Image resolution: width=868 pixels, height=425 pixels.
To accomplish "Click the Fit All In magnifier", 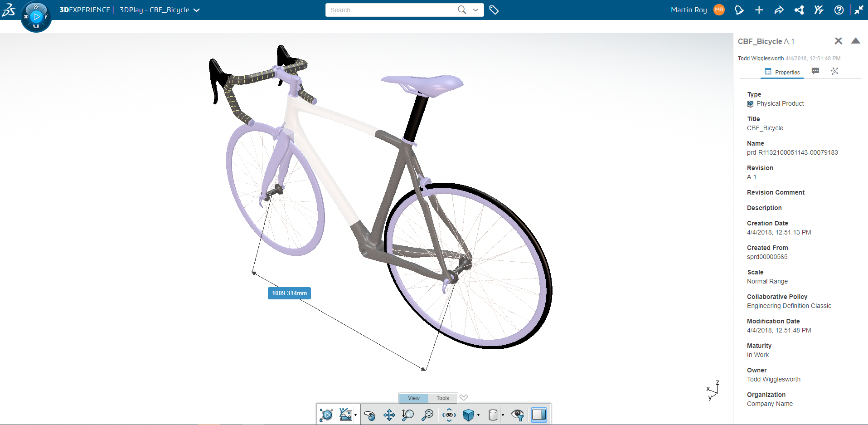I will (x=427, y=415).
